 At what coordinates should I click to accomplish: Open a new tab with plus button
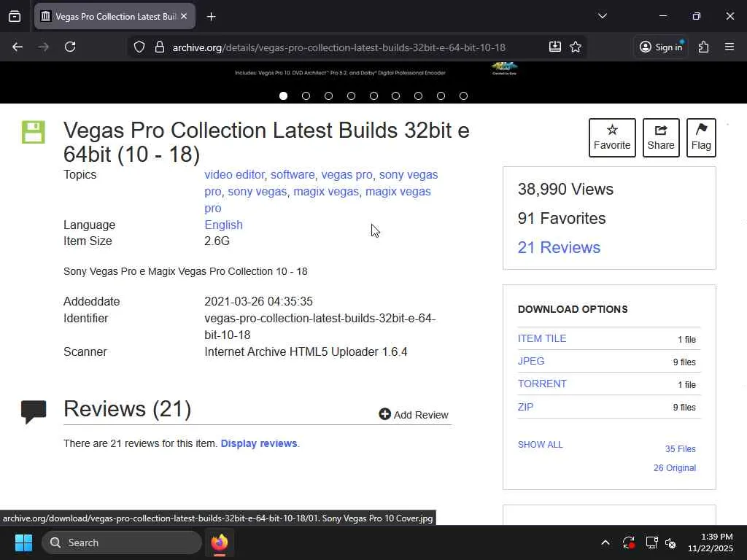[211, 17]
